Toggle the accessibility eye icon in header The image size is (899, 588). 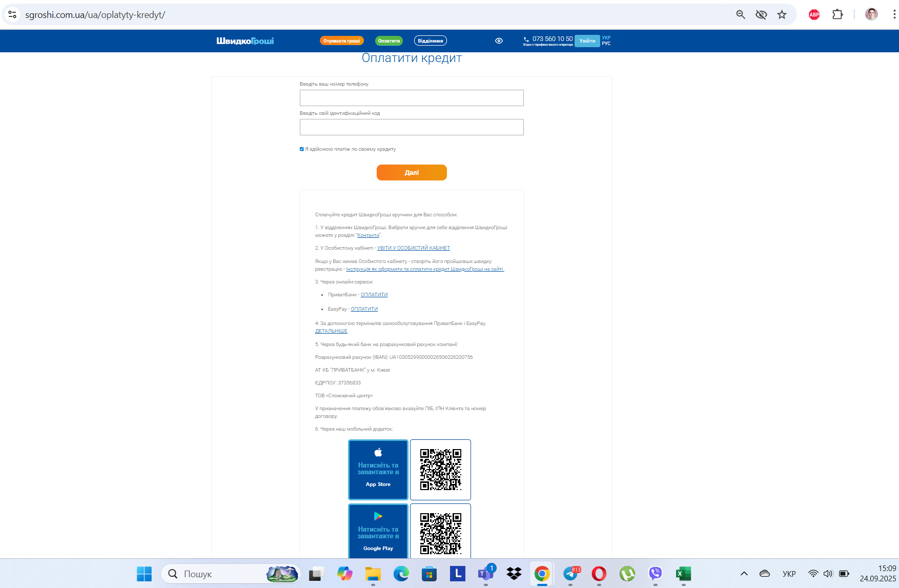tap(499, 40)
